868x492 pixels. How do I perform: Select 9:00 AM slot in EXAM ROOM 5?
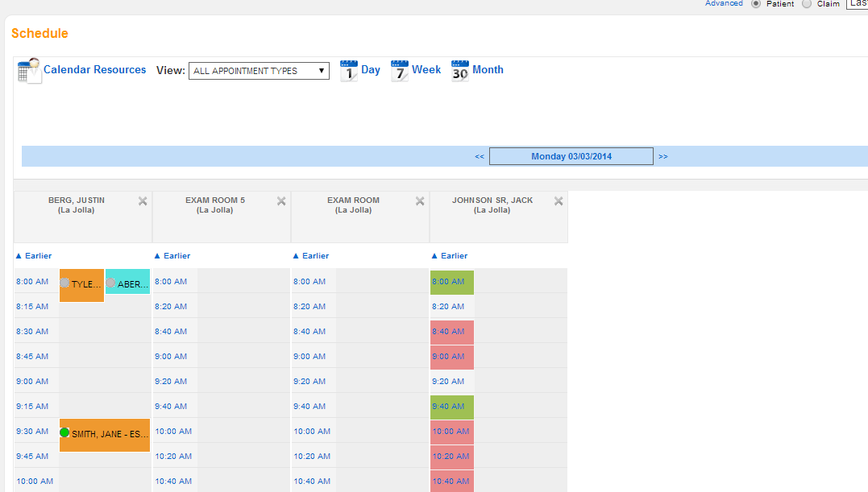click(x=171, y=357)
